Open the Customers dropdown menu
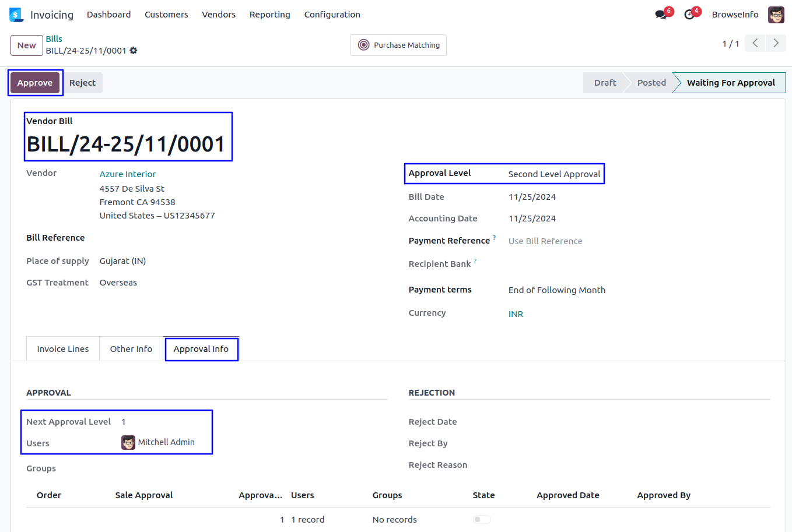The image size is (792, 532). tap(166, 15)
